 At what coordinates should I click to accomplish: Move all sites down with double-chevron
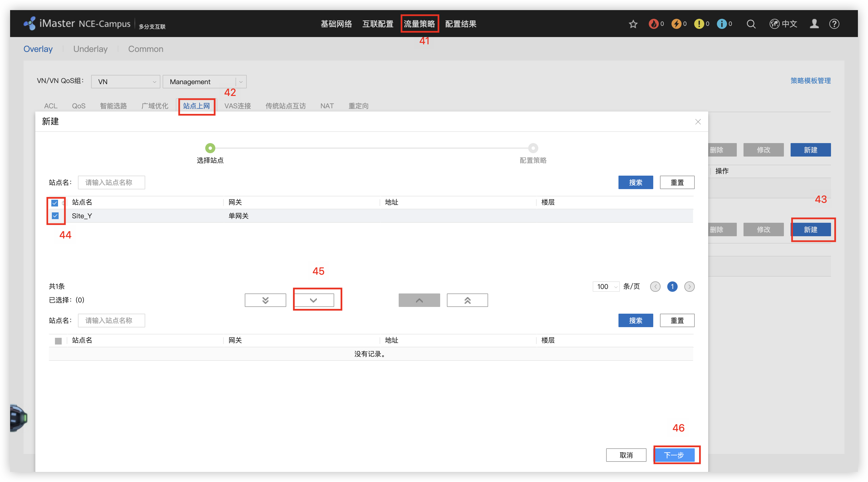click(x=265, y=300)
